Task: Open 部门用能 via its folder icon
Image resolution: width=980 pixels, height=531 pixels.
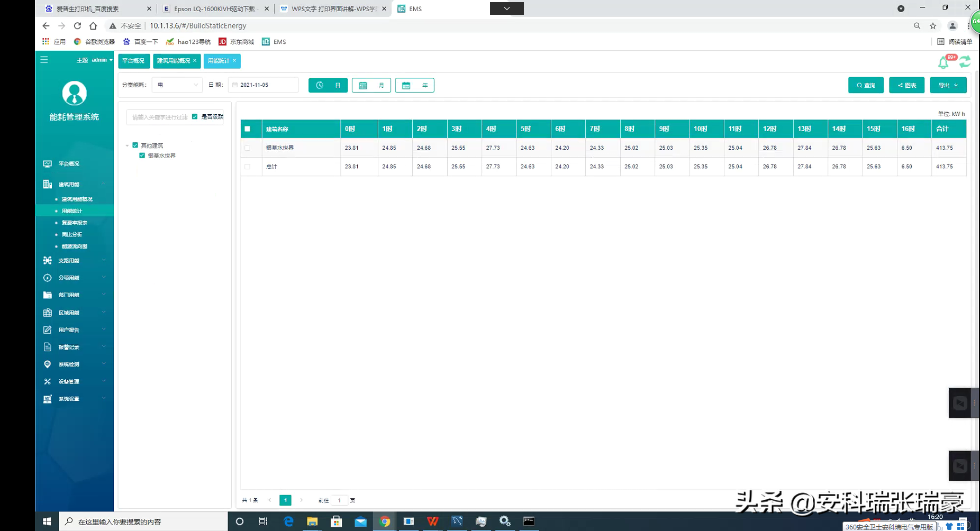Action: click(x=48, y=295)
